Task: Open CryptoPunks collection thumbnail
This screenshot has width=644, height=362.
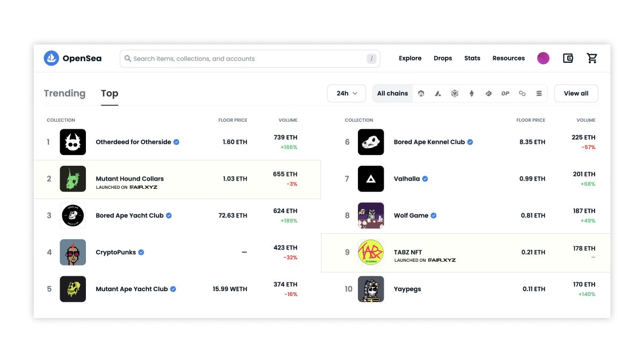Action: point(72,252)
